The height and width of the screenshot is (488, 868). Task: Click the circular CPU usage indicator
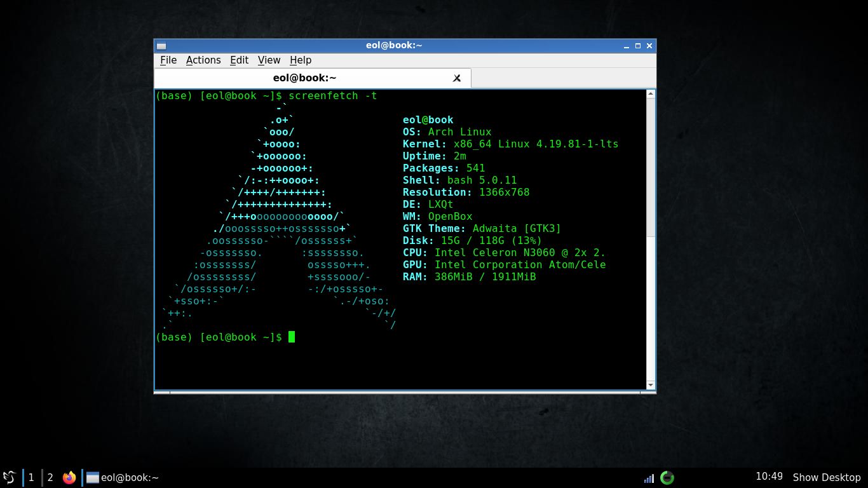pyautogui.click(x=667, y=477)
